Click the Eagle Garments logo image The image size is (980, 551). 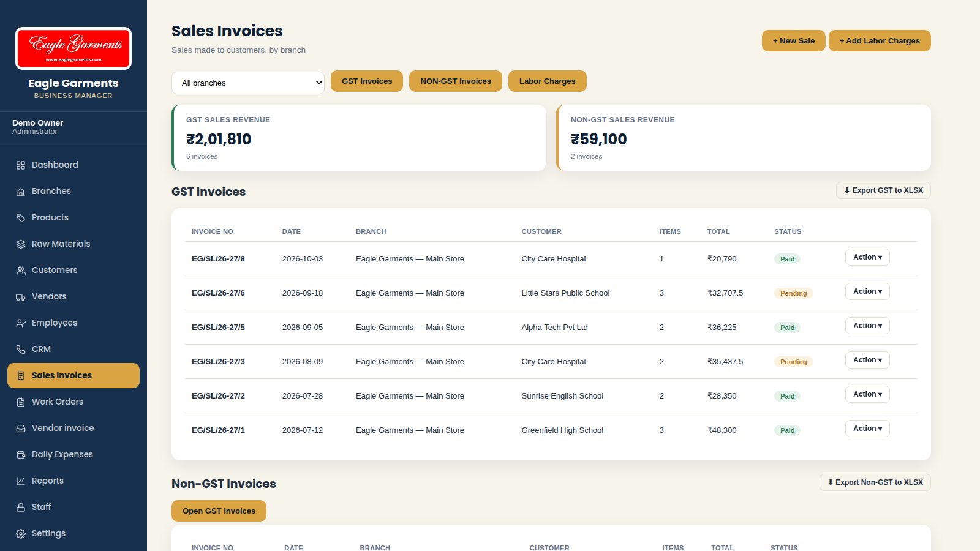(73, 48)
